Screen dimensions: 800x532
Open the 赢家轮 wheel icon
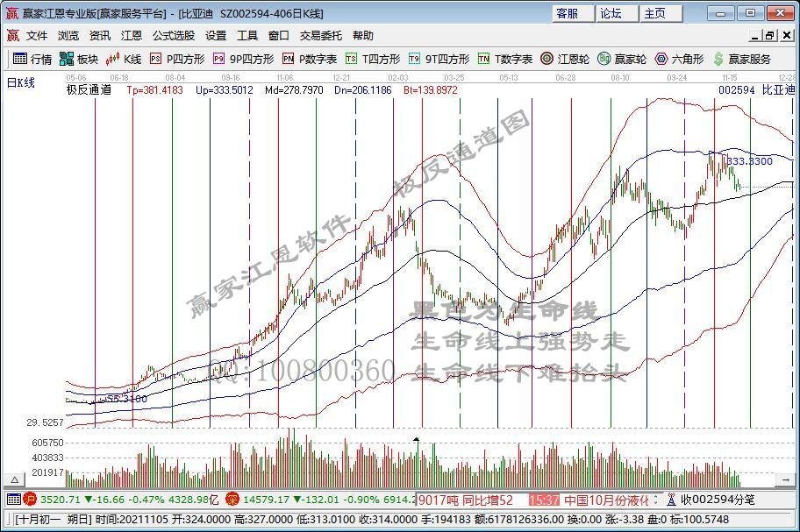(604, 59)
